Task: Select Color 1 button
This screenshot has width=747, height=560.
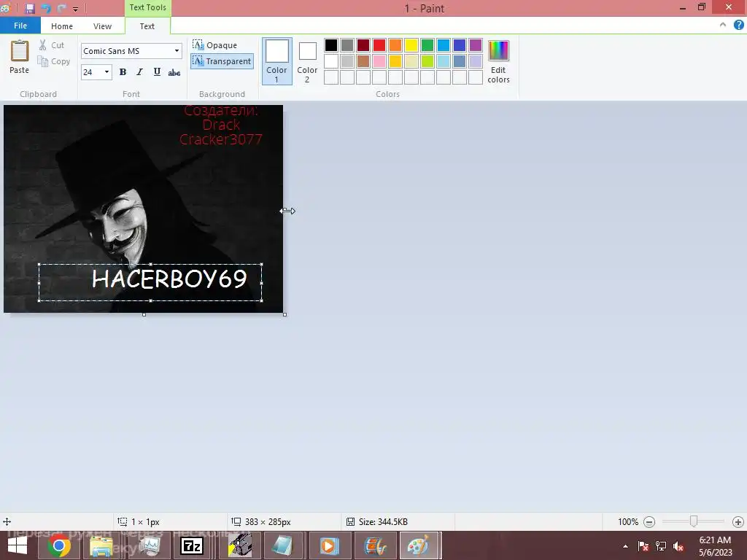Action: click(276, 61)
